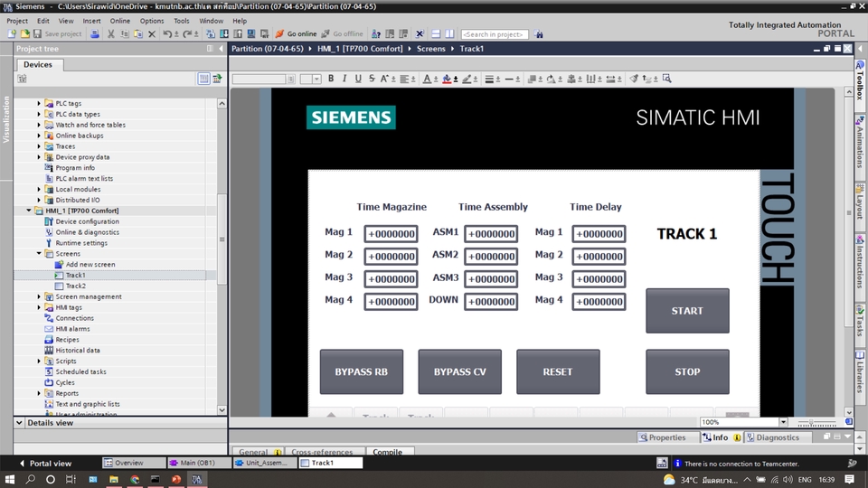Click the Redo arrow icon

187,33
